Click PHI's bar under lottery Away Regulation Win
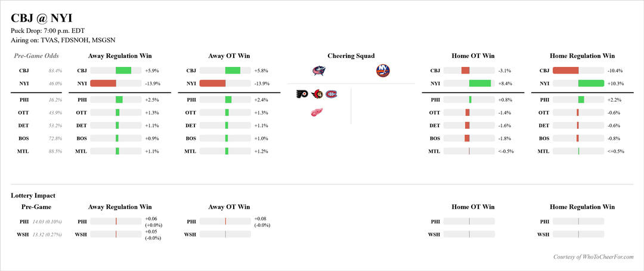The width and height of the screenshot is (644, 271). click(116, 221)
